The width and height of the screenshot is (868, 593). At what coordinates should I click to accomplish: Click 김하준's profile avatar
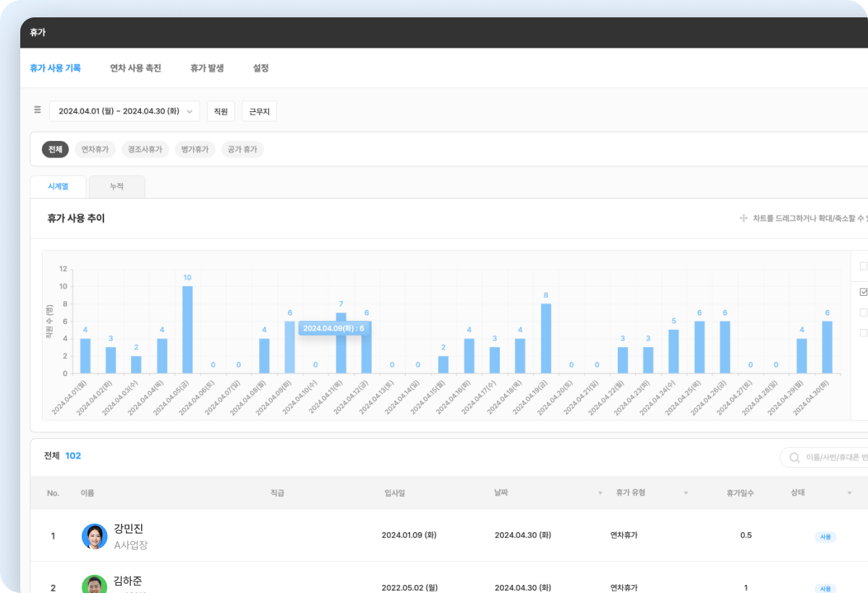[94, 584]
